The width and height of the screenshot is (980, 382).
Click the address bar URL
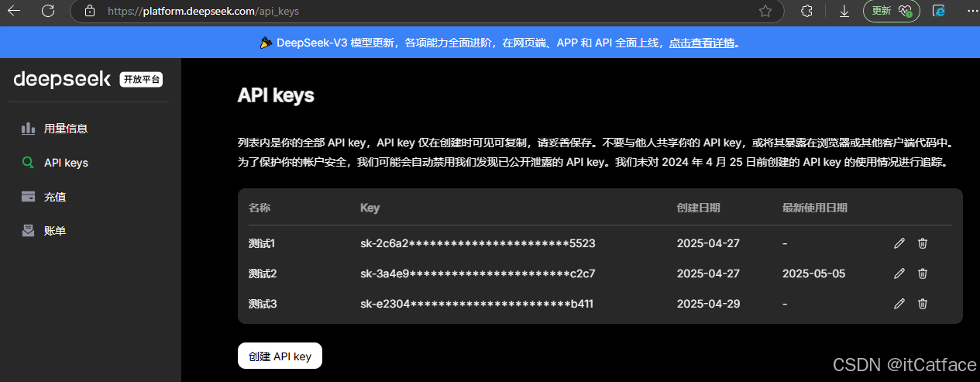click(x=203, y=11)
